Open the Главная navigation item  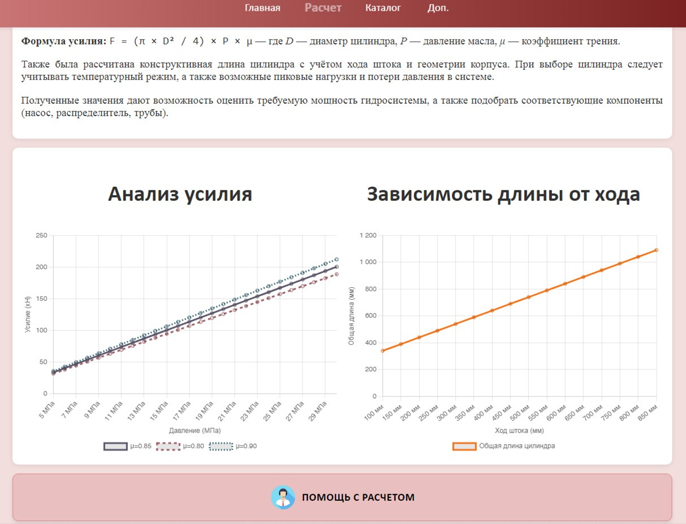click(x=262, y=8)
